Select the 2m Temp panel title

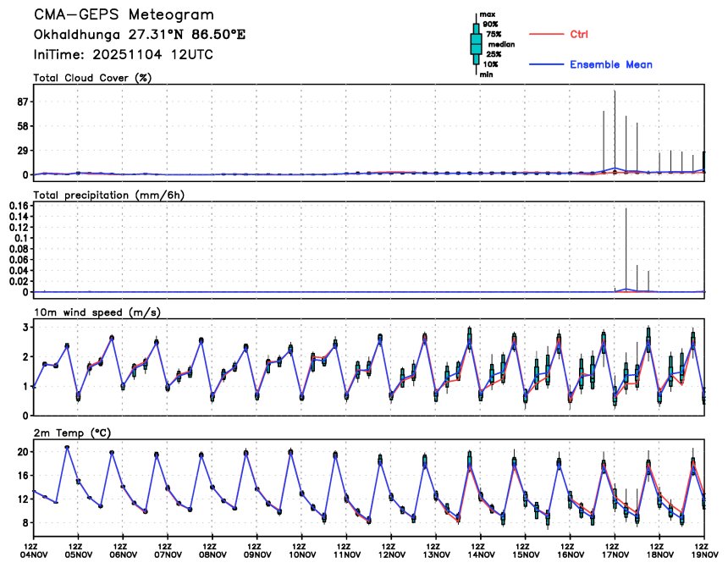click(72, 433)
